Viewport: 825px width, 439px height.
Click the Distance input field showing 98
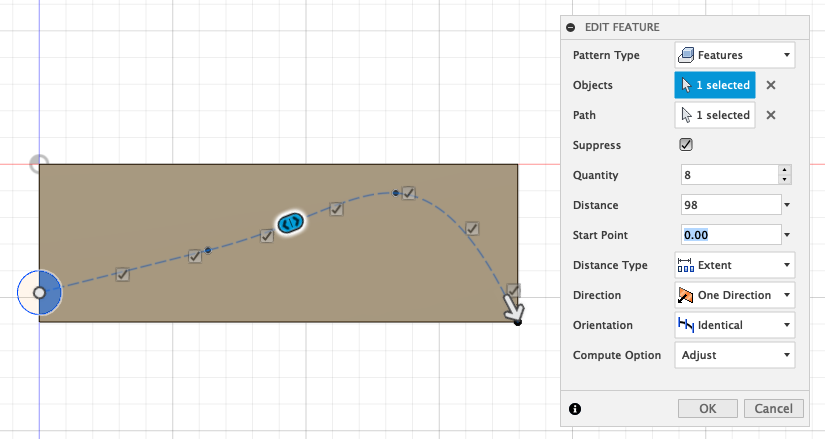point(731,205)
